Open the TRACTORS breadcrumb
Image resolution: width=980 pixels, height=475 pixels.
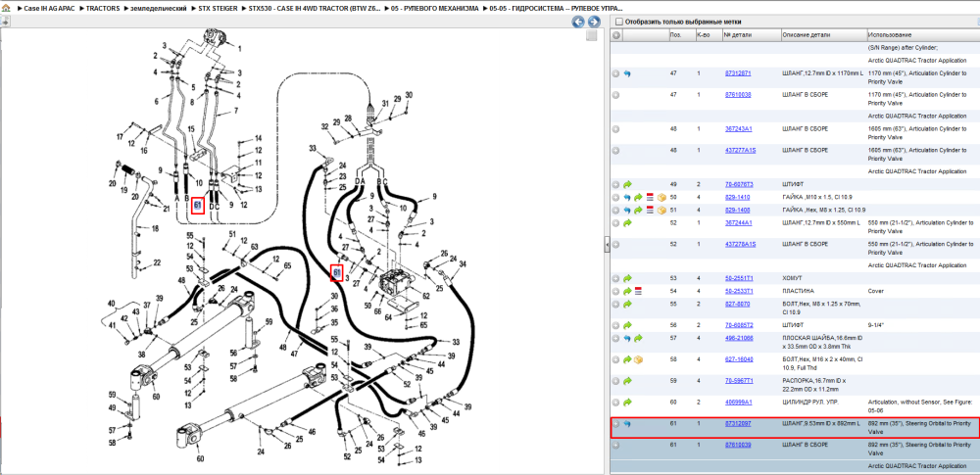click(103, 9)
